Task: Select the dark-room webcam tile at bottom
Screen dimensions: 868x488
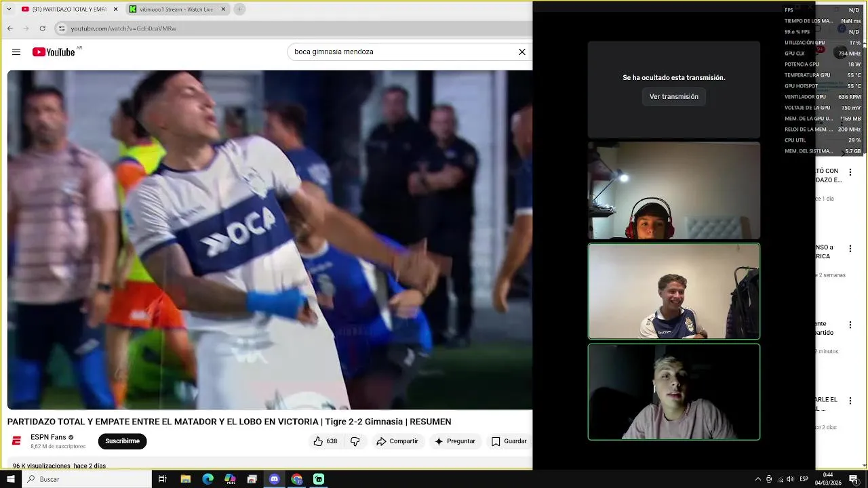Action: (674, 392)
